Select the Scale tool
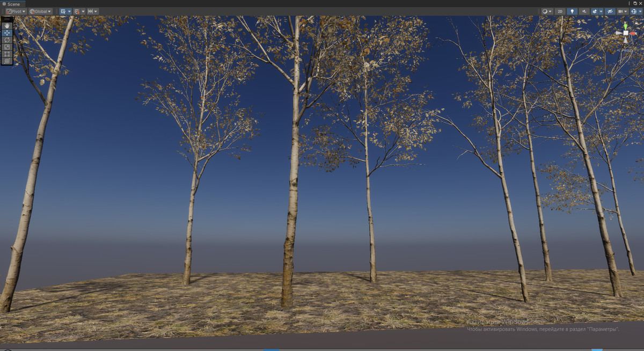The image size is (644, 351). click(6, 47)
